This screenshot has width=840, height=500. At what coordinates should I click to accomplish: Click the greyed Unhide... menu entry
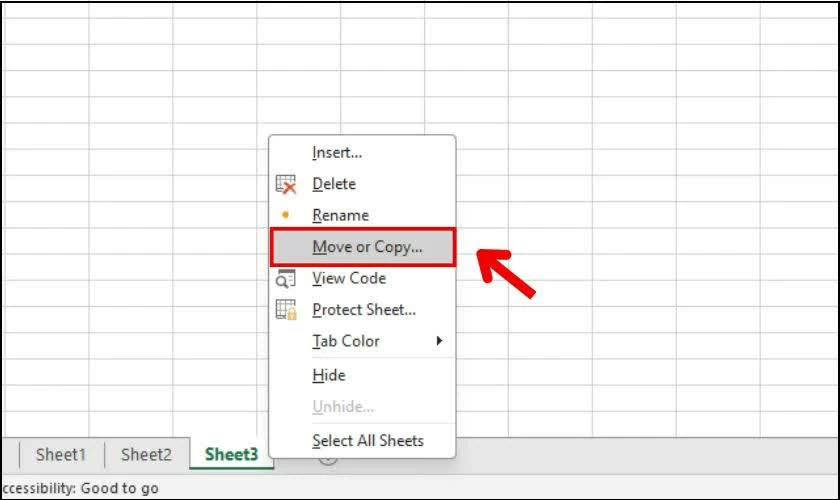point(343,407)
